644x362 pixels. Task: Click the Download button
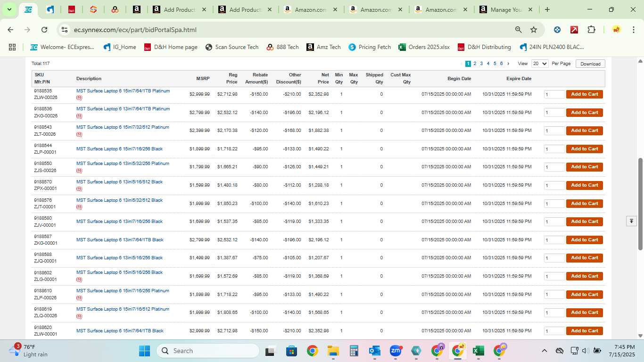(x=590, y=64)
